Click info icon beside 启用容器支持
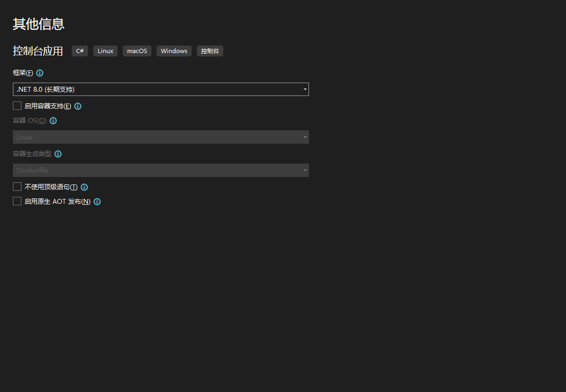This screenshot has width=566, height=392. coord(78,106)
